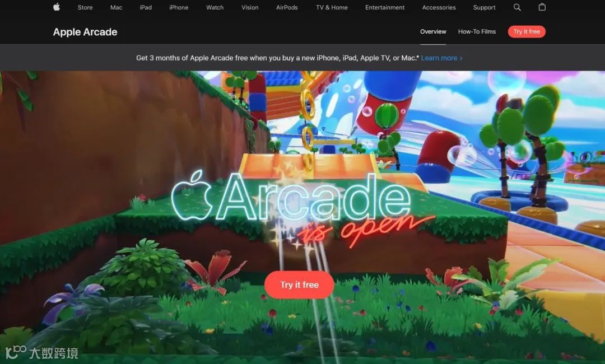Open the Entertainment menu
Viewport: 605px width, 364px height.
click(385, 7)
